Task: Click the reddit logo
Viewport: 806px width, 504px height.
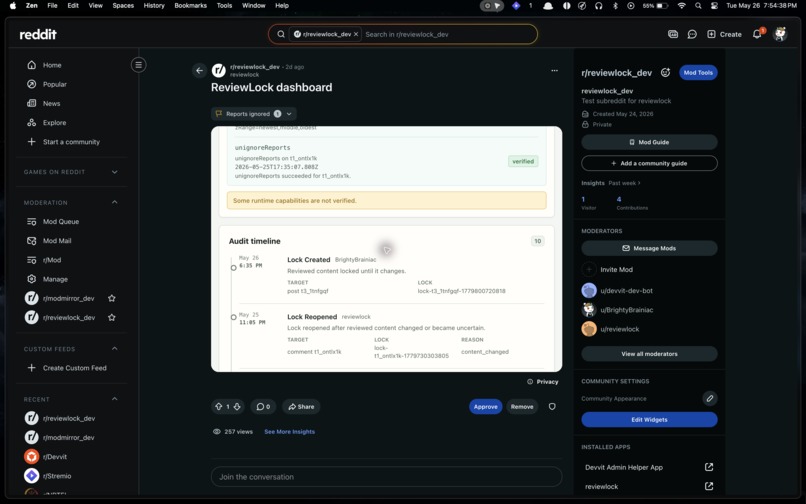Action: pyautogui.click(x=38, y=34)
